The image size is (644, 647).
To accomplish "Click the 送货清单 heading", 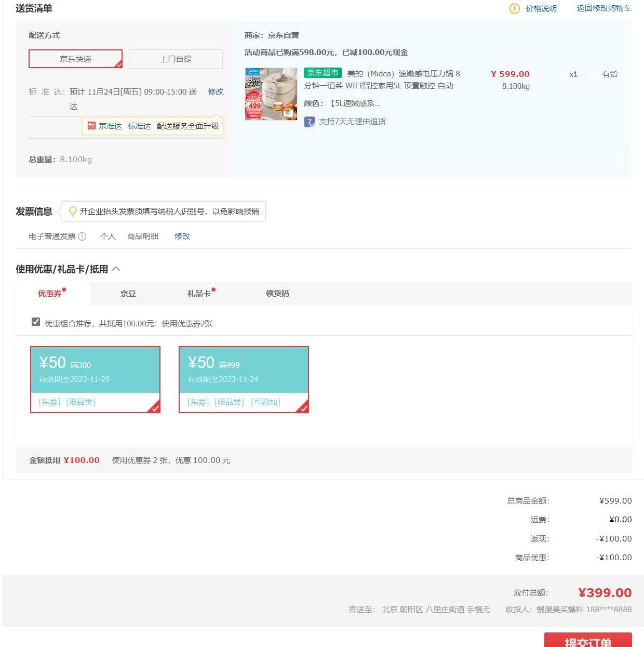I will point(34,8).
